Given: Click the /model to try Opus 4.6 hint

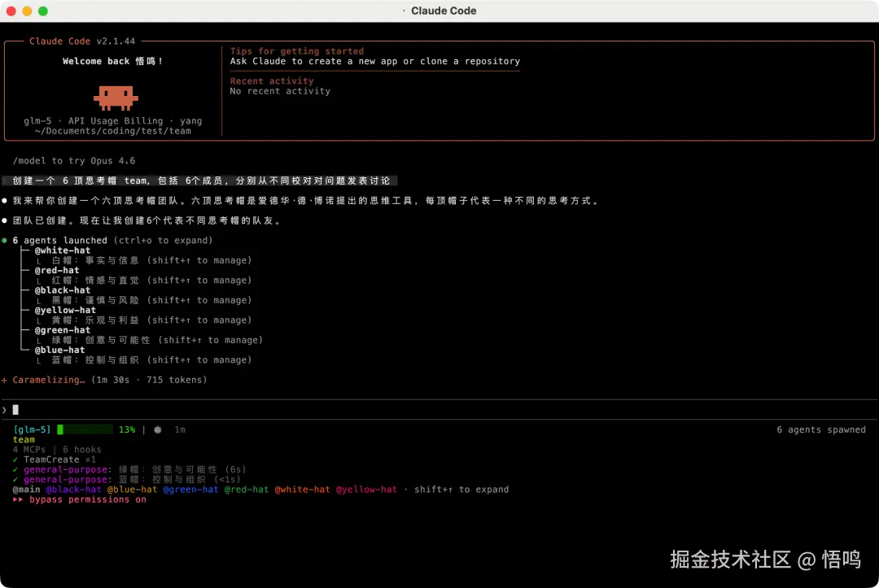Looking at the screenshot, I should pos(74,161).
